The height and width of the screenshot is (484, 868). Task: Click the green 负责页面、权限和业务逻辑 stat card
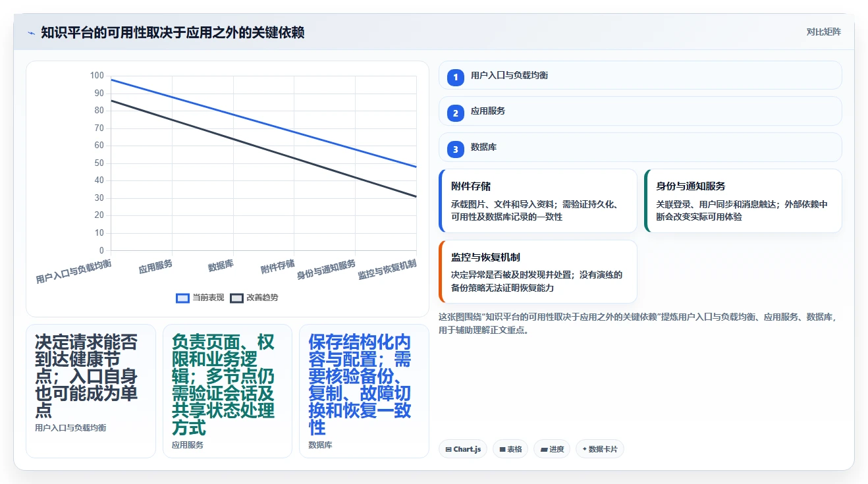(227, 390)
